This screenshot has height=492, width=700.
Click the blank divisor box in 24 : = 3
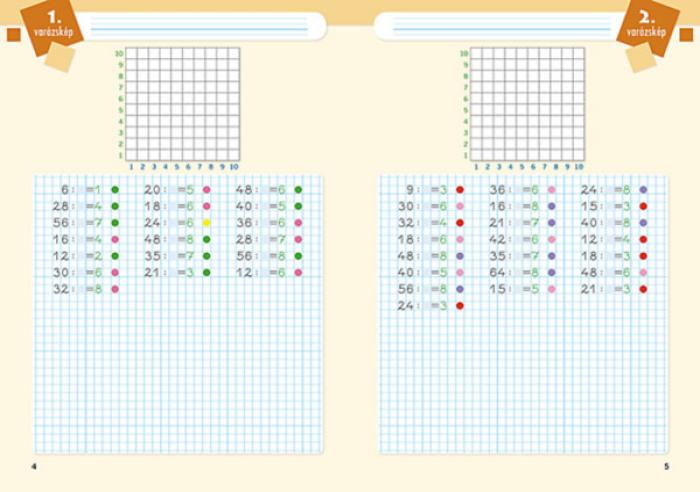point(426,305)
